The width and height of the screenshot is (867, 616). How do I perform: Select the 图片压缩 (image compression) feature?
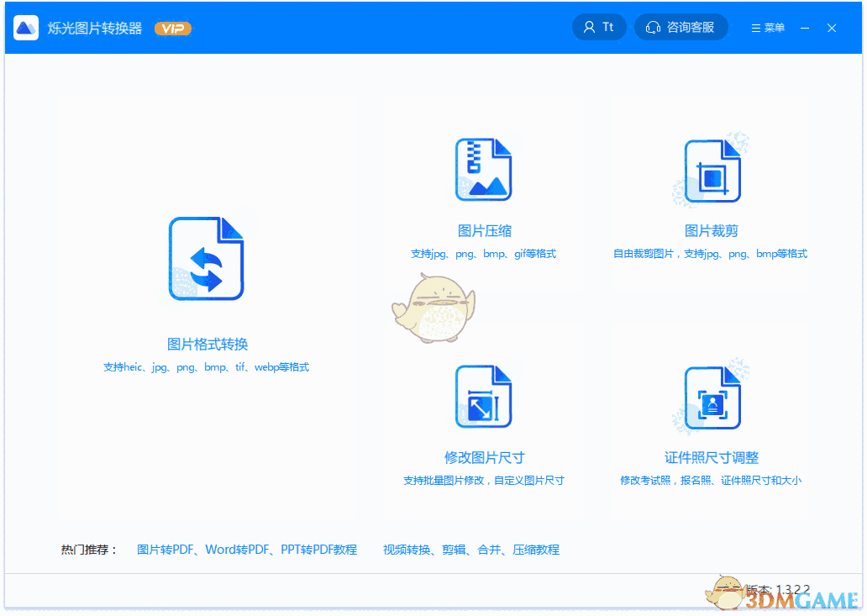coord(485,170)
